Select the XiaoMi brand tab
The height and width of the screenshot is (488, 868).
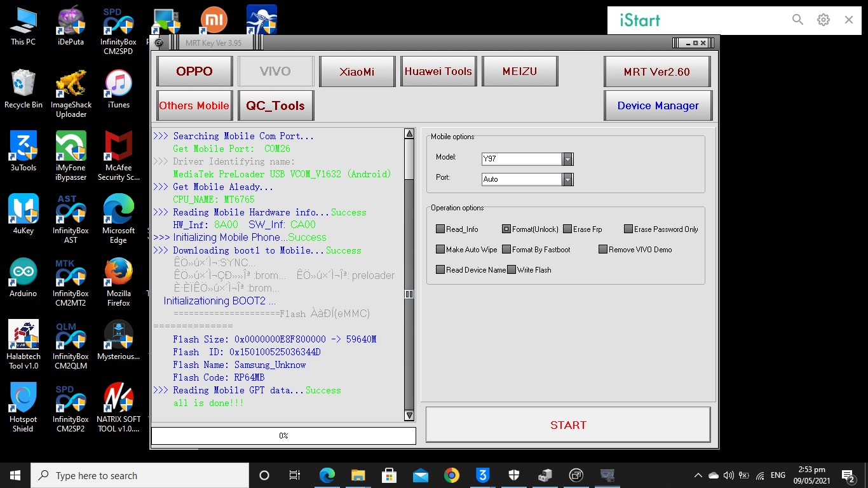(357, 71)
